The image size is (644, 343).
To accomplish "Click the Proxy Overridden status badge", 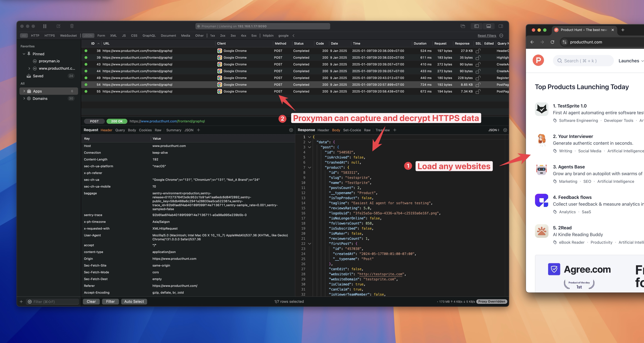I will [x=492, y=302].
